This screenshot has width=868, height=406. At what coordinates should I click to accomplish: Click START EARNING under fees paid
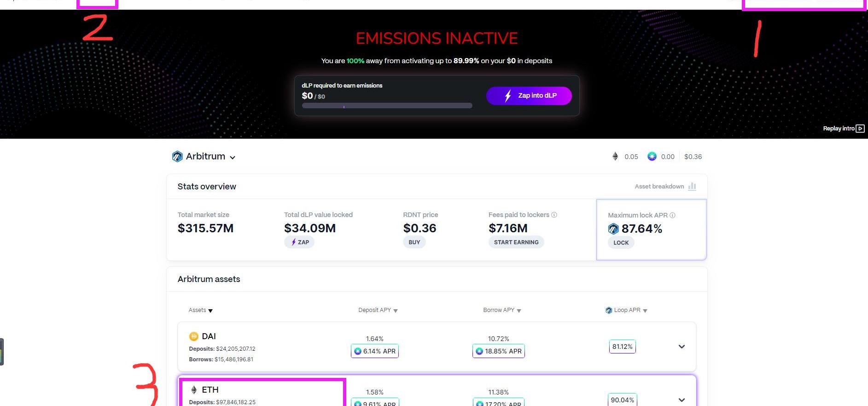pos(516,242)
